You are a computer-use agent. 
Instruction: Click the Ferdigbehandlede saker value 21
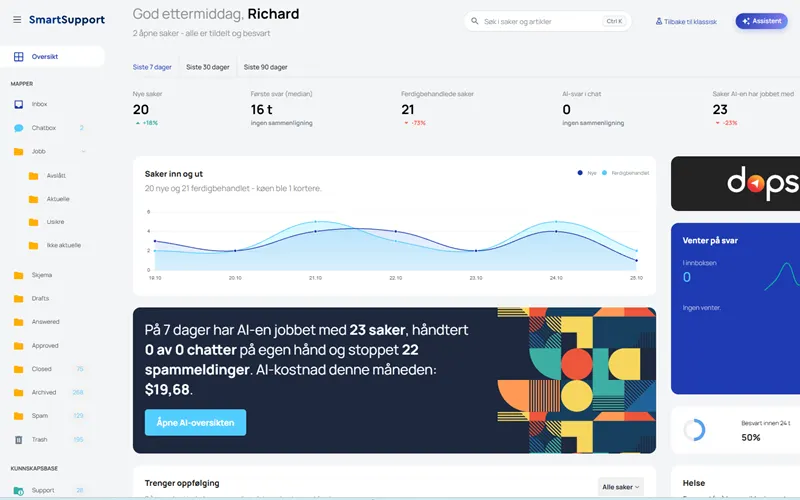coord(408,110)
